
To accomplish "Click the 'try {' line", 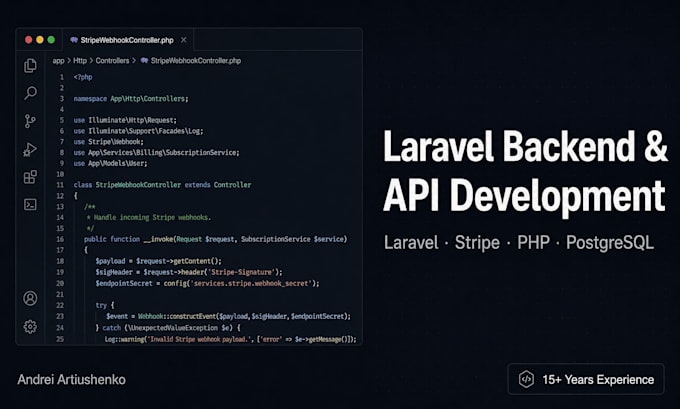I will click(x=105, y=305).
